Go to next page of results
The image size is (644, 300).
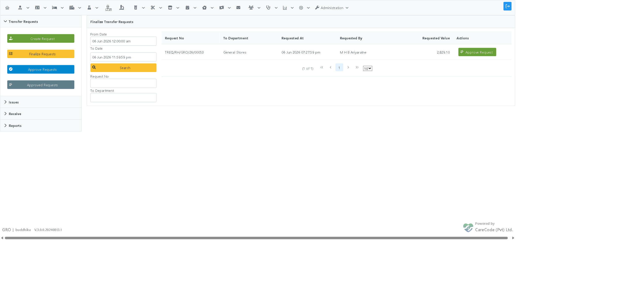tap(348, 67)
